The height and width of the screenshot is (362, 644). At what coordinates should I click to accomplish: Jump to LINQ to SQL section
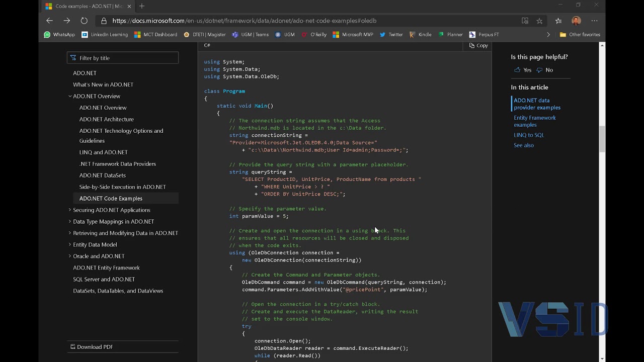529,135
